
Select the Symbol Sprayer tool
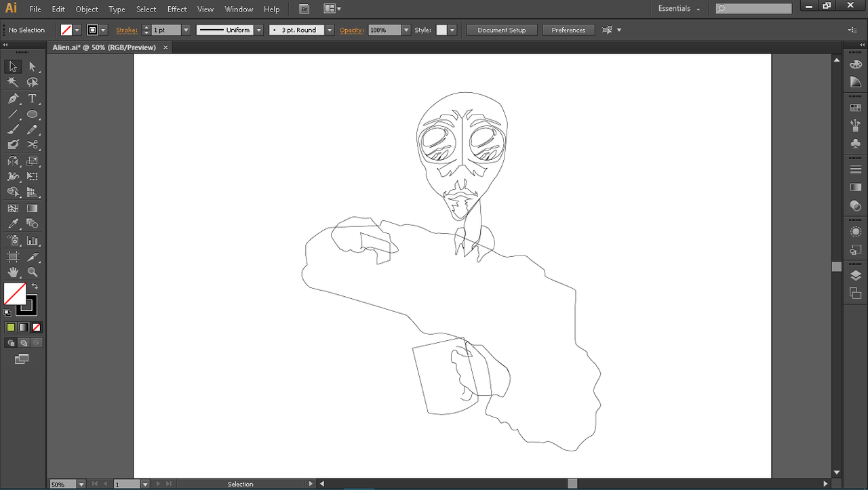(13, 241)
